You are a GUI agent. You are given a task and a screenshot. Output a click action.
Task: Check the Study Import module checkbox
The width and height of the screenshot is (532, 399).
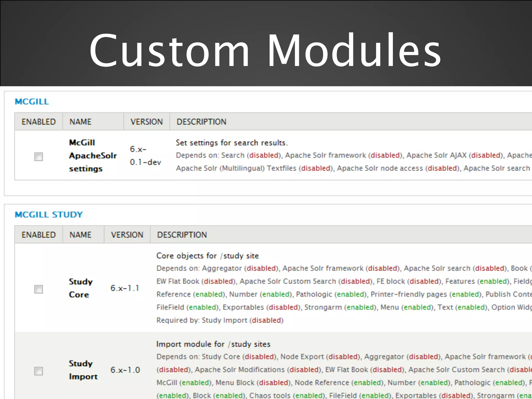[x=39, y=371]
